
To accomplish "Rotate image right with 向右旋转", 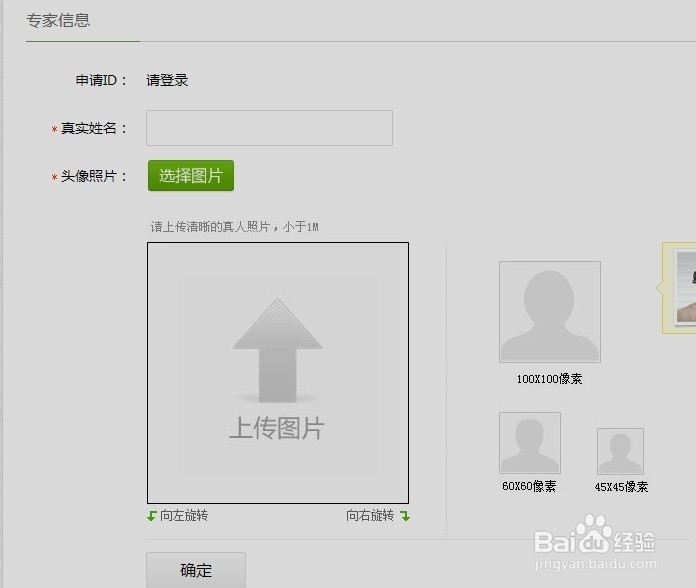I will point(378,516).
